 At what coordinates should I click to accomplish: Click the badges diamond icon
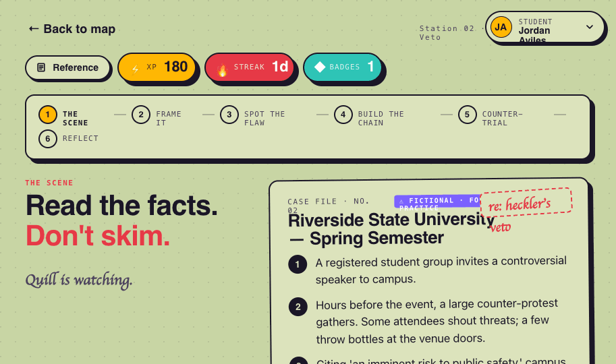tap(320, 67)
